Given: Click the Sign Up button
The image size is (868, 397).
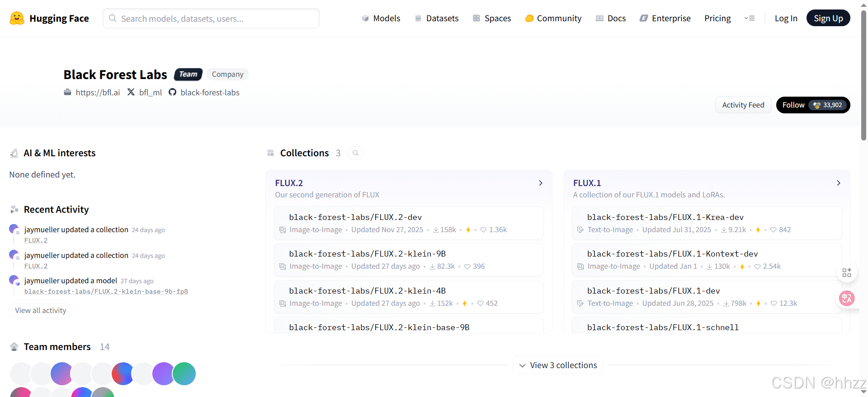Looking at the screenshot, I should click(x=828, y=18).
